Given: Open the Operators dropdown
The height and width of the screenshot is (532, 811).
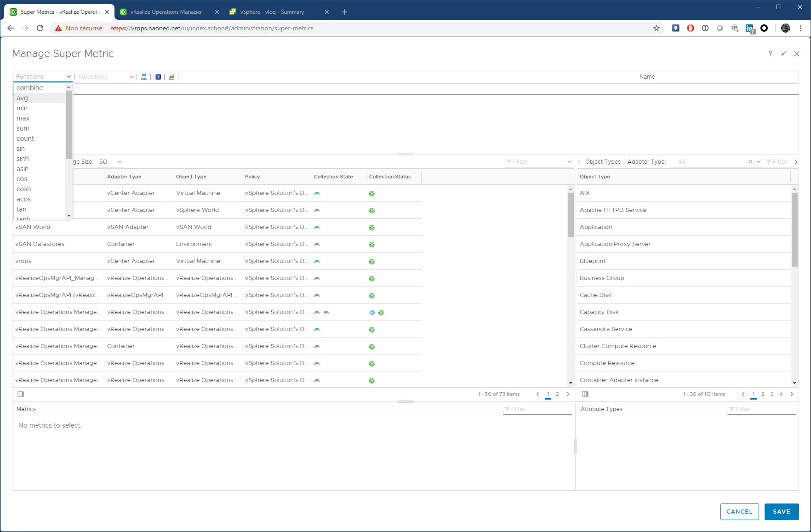Looking at the screenshot, I should [106, 77].
